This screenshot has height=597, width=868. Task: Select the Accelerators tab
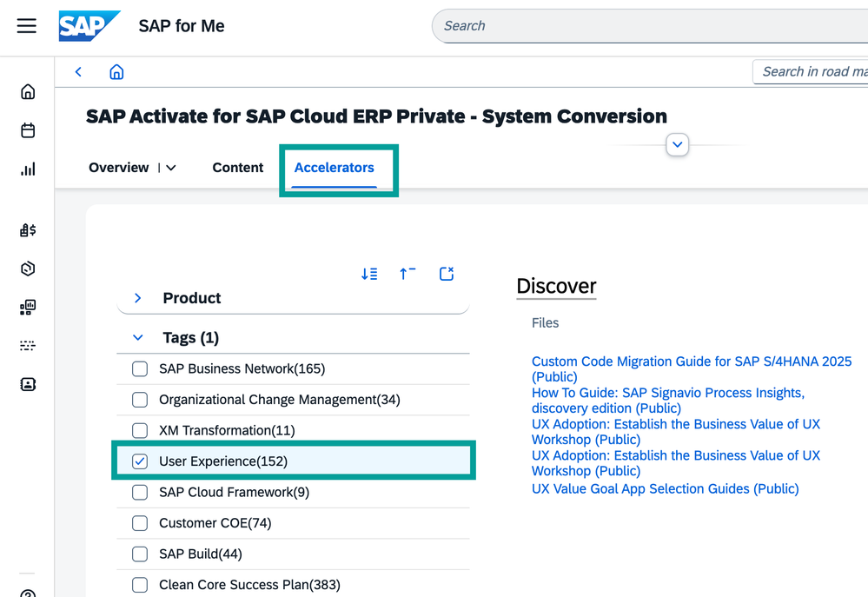point(334,168)
